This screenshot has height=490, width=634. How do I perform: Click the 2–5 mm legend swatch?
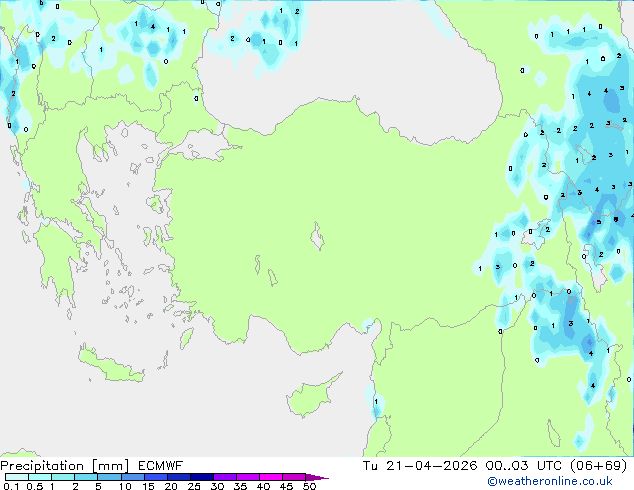(x=86, y=477)
